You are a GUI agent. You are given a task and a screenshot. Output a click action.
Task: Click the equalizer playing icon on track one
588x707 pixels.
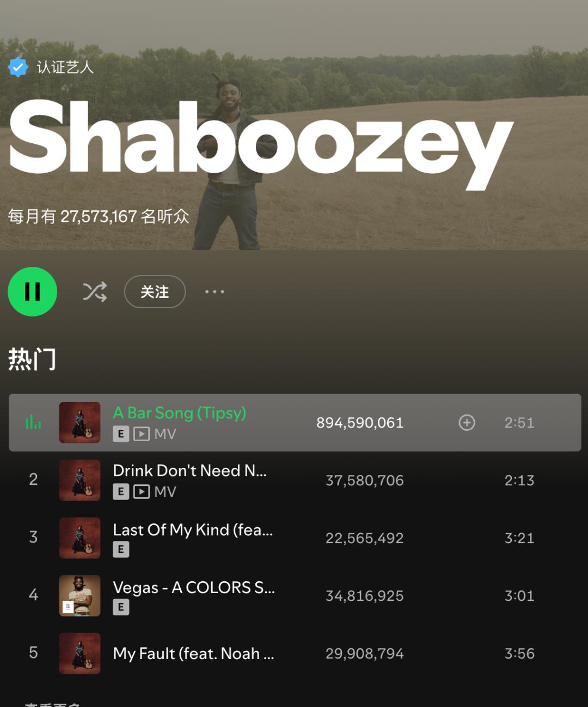[33, 422]
